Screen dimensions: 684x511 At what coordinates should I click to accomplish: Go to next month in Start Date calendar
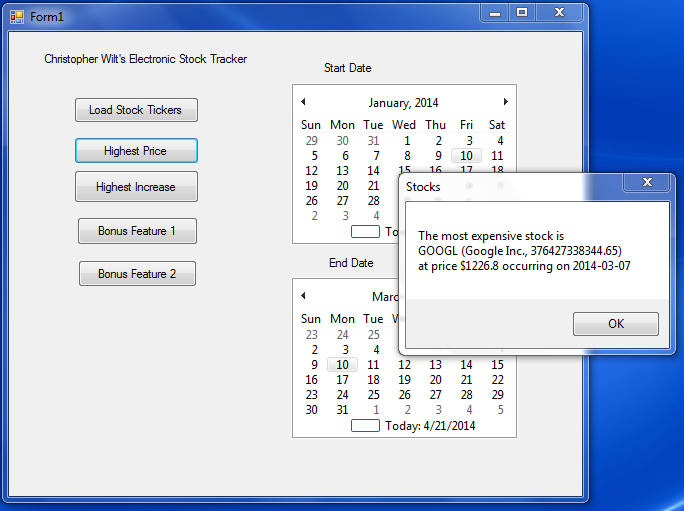(506, 102)
